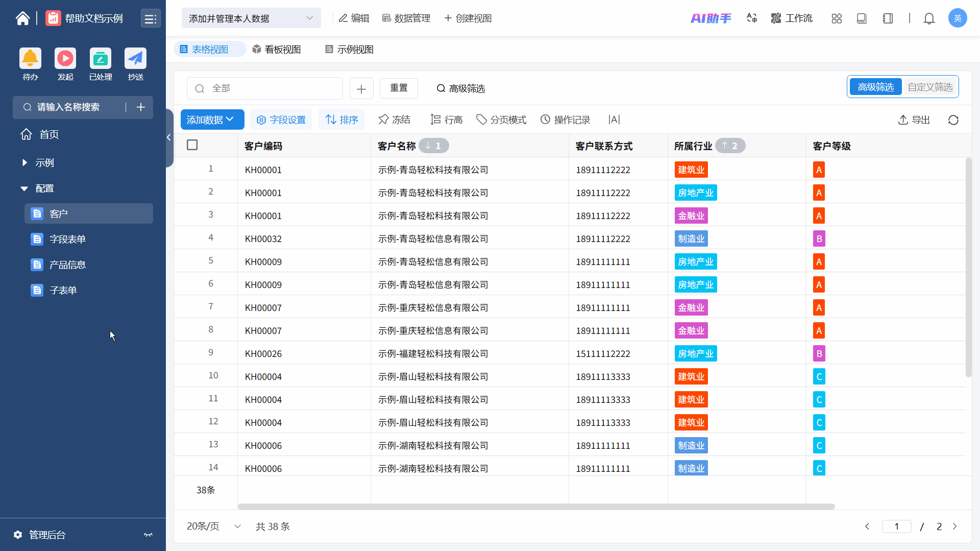
Task: Click the B level tag in row 4
Action: (819, 238)
